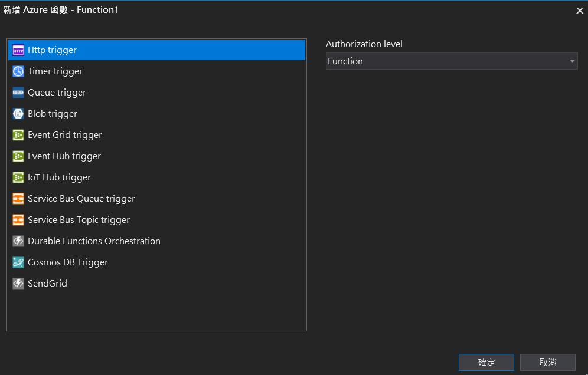Pick the Service Bus Topic trigger label
Viewport: 588px width, 375px height.
click(79, 220)
